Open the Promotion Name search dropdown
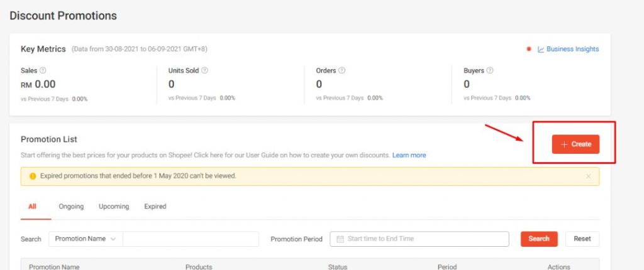The height and width of the screenshot is (270, 644). (86, 239)
